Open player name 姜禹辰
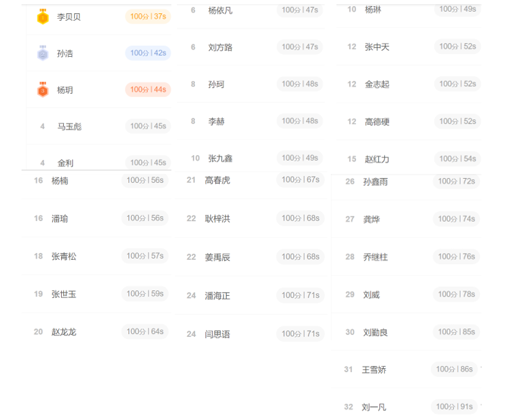Screen dimensions: 521x420 click(217, 257)
